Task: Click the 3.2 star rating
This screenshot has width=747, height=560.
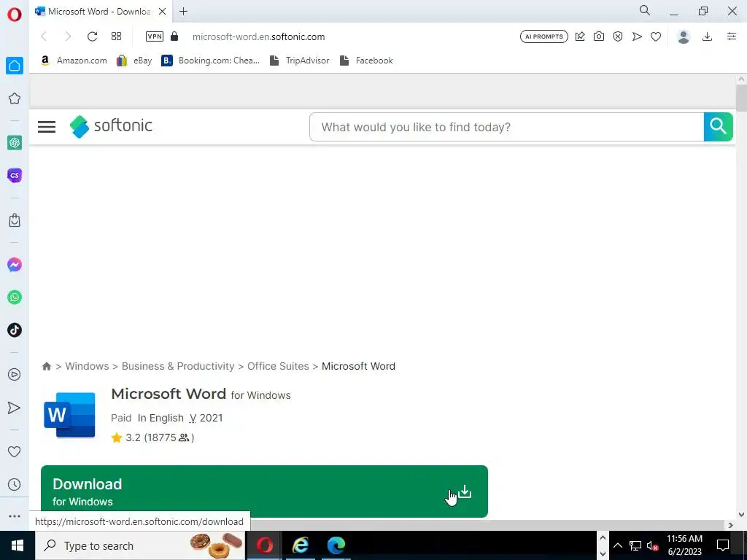Action: tap(152, 437)
